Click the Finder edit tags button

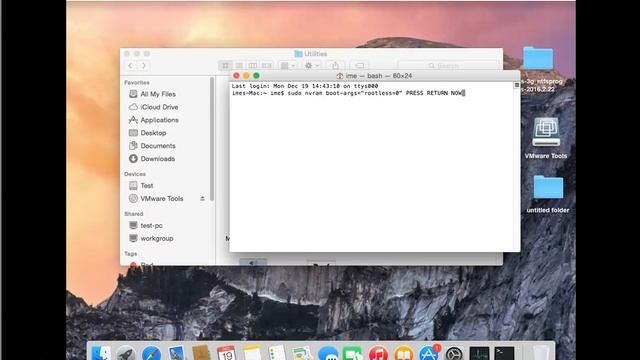point(359,65)
